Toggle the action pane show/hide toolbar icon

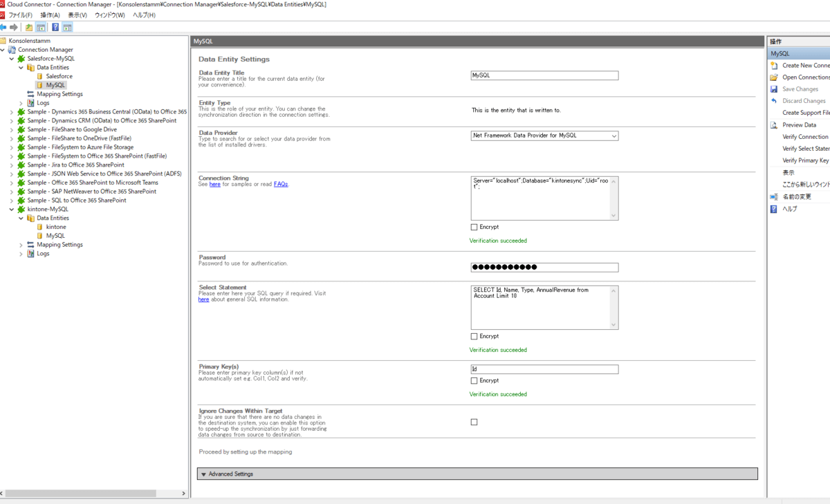click(67, 28)
